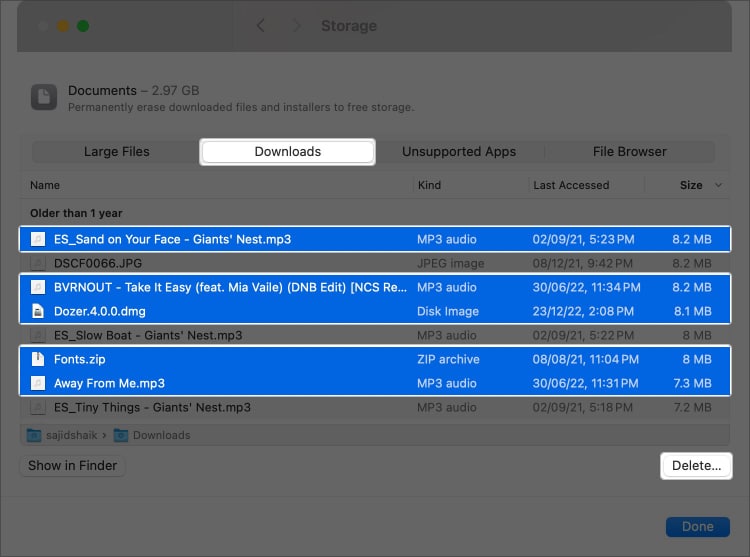Click the green zoom window button

pyautogui.click(x=83, y=26)
